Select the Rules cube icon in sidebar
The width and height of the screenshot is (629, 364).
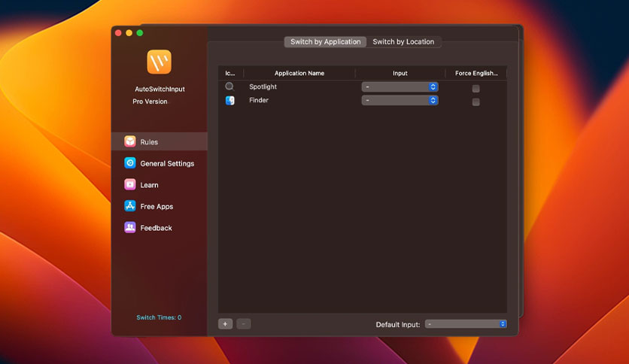point(130,141)
